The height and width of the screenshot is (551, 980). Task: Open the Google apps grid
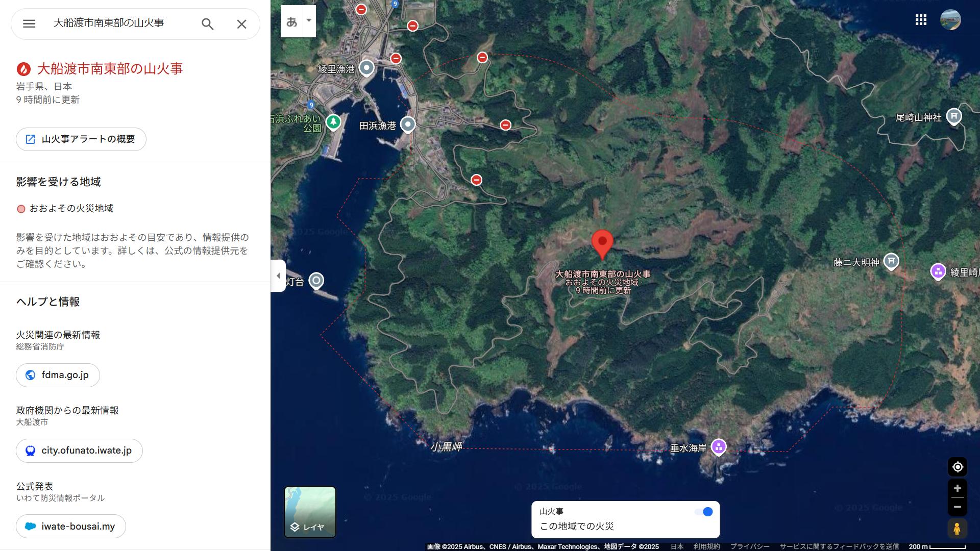pos(921,20)
